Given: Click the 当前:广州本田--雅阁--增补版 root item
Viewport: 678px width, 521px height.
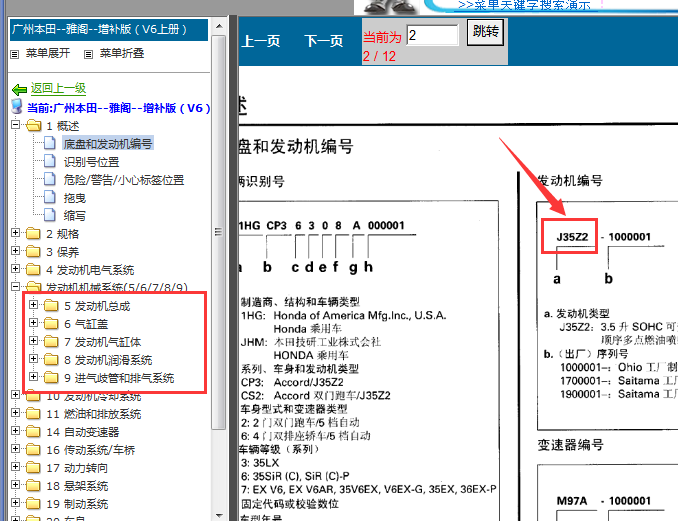Looking at the screenshot, I should pyautogui.click(x=118, y=108).
